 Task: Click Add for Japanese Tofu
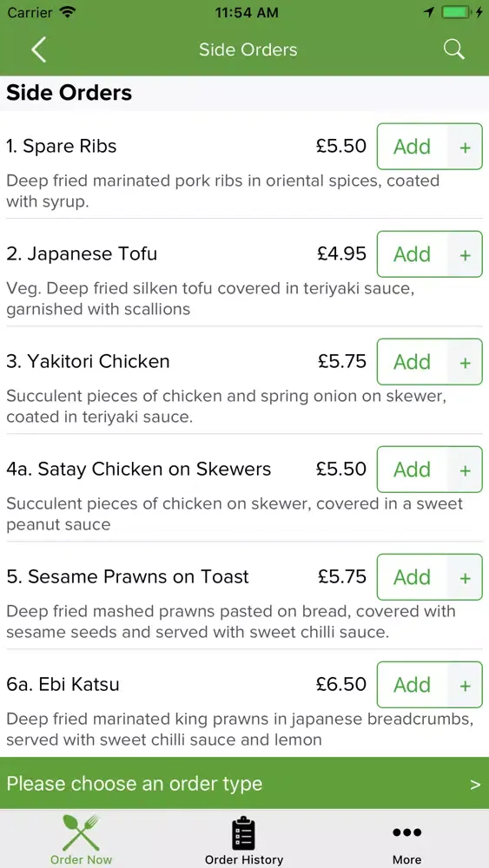[412, 254]
